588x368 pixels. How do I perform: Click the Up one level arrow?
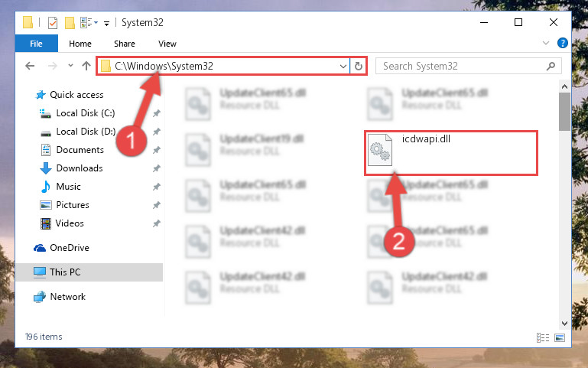point(86,66)
